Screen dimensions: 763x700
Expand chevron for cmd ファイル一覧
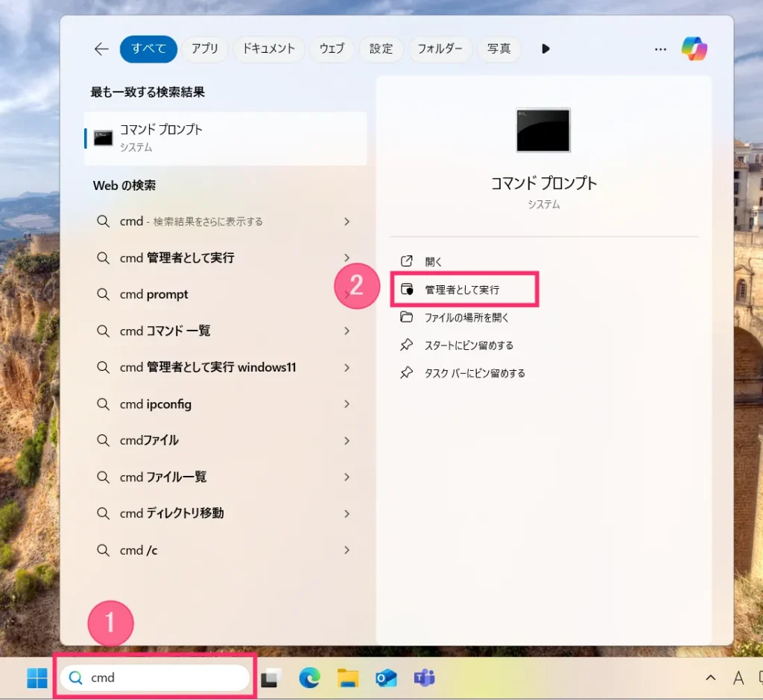click(x=346, y=477)
